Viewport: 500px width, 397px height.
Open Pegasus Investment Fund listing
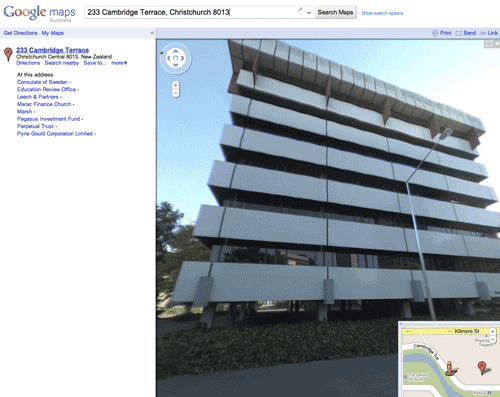pos(49,119)
